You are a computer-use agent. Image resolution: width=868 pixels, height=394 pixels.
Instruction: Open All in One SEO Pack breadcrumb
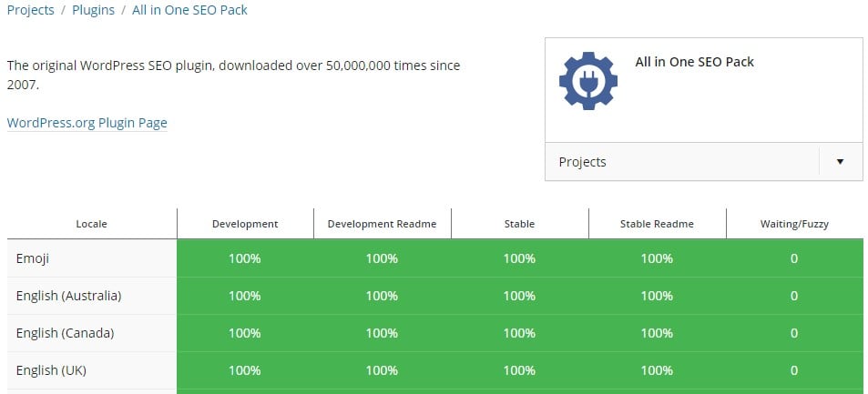(x=189, y=10)
